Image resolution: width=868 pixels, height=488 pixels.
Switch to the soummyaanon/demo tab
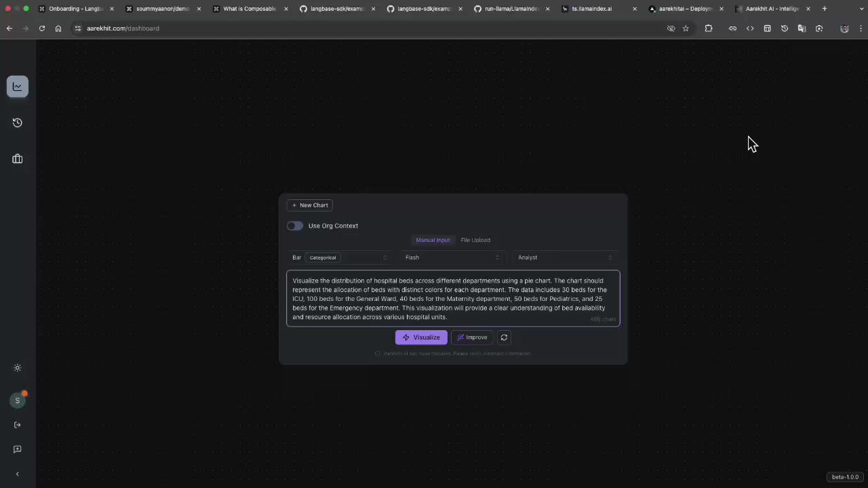[161, 9]
